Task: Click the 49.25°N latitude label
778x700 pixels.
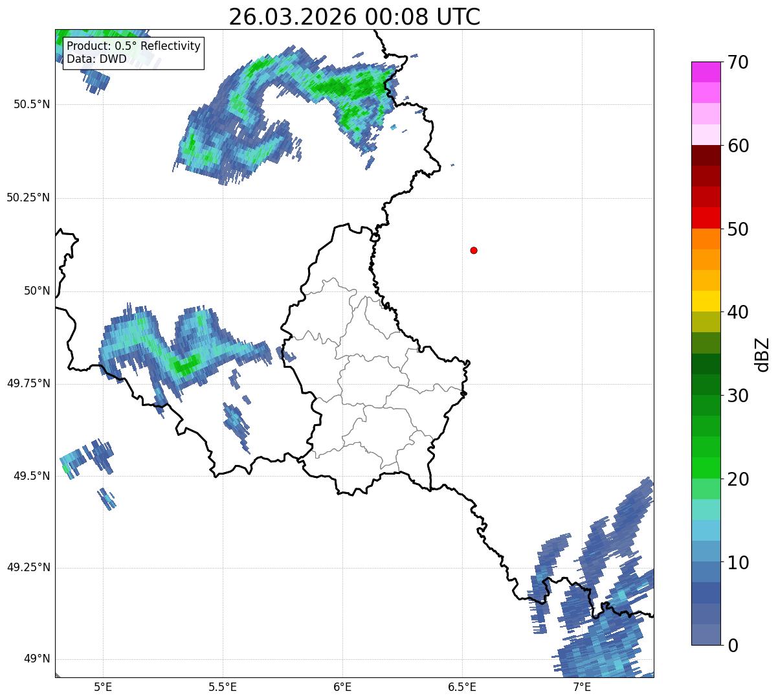Action: [x=28, y=568]
